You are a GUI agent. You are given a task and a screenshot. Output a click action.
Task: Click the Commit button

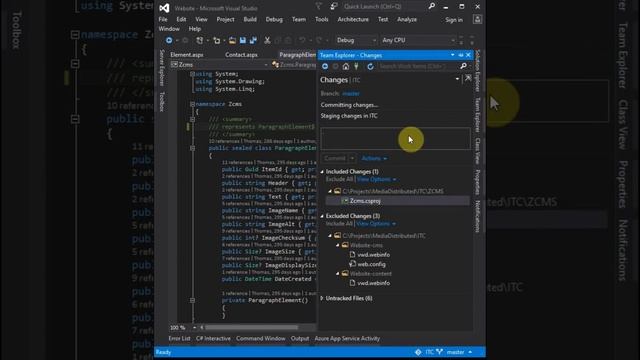point(335,158)
